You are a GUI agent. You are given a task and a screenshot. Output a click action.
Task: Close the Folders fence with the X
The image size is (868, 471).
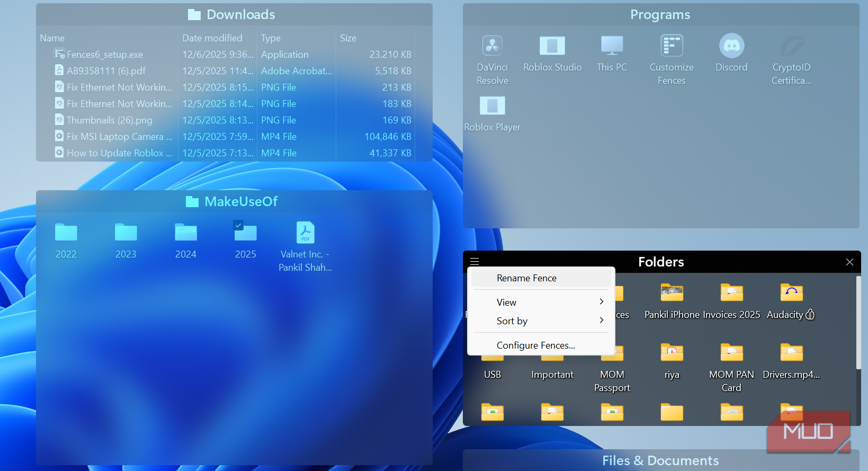coord(849,262)
